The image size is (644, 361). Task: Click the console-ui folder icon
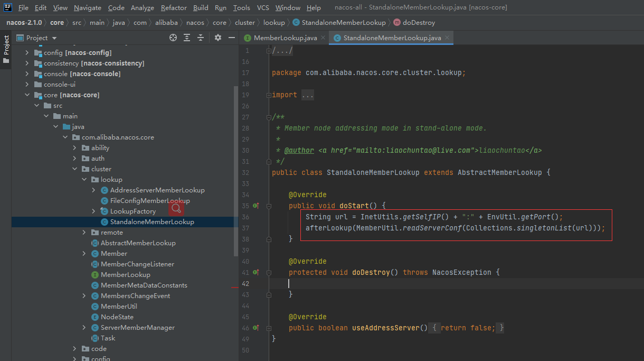pyautogui.click(x=38, y=85)
